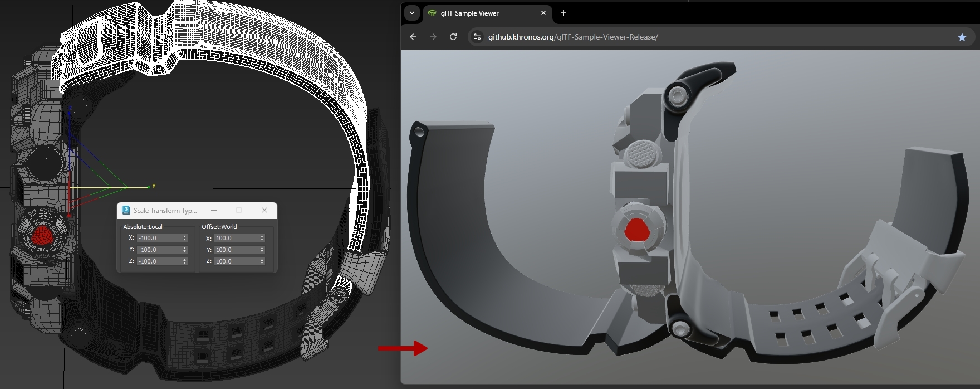Reload the glTF Sample Viewer page
980x389 pixels.
click(x=453, y=37)
